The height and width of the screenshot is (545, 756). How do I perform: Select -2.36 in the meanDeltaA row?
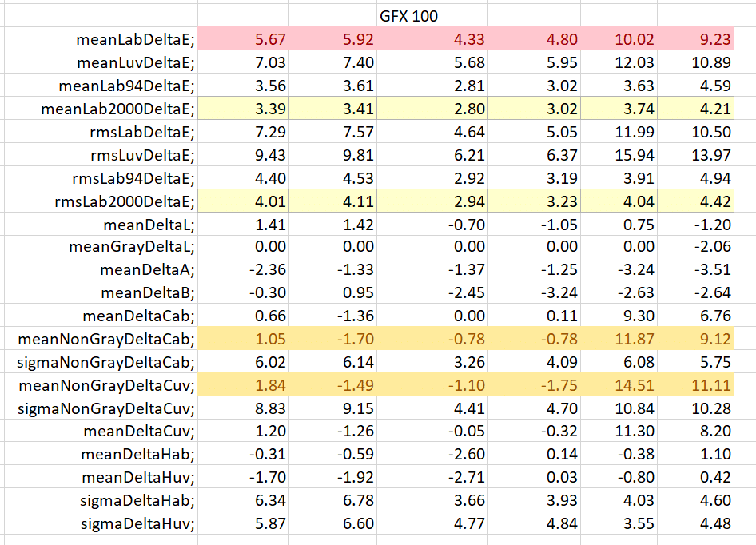pyautogui.click(x=268, y=269)
